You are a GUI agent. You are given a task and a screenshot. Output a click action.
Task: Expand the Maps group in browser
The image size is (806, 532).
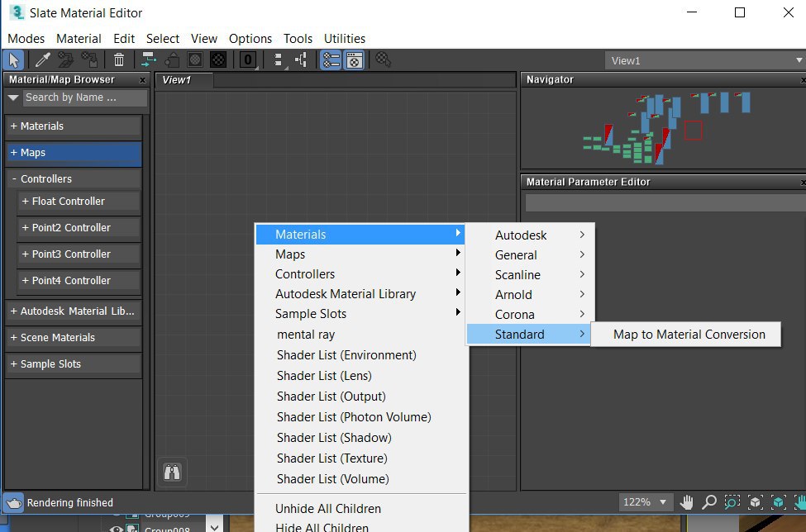tap(73, 153)
